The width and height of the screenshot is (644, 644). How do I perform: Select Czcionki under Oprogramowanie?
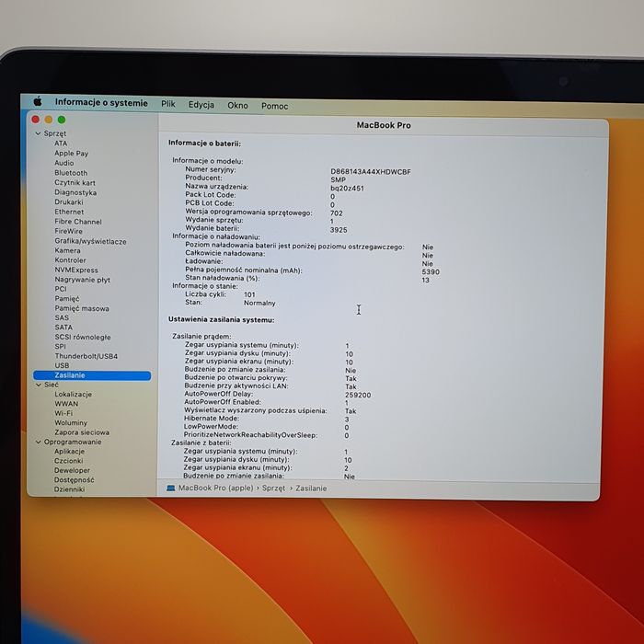point(69,461)
